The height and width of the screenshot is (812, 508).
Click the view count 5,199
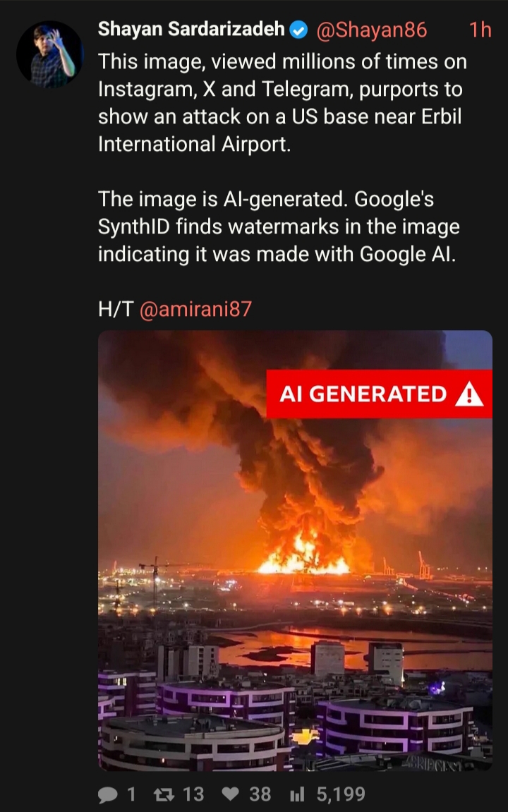341,794
